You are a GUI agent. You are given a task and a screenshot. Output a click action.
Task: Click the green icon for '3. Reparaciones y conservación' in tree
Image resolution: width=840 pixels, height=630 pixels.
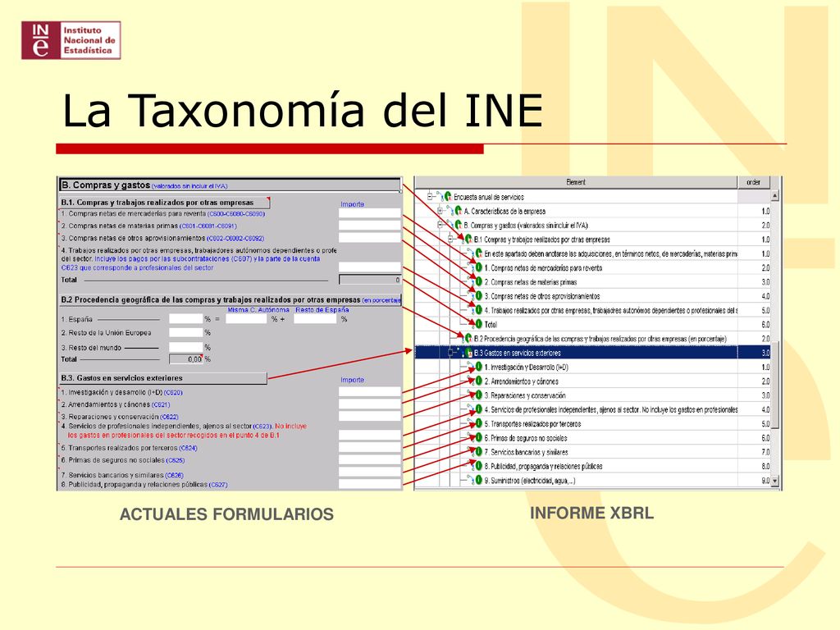pyautogui.click(x=478, y=395)
